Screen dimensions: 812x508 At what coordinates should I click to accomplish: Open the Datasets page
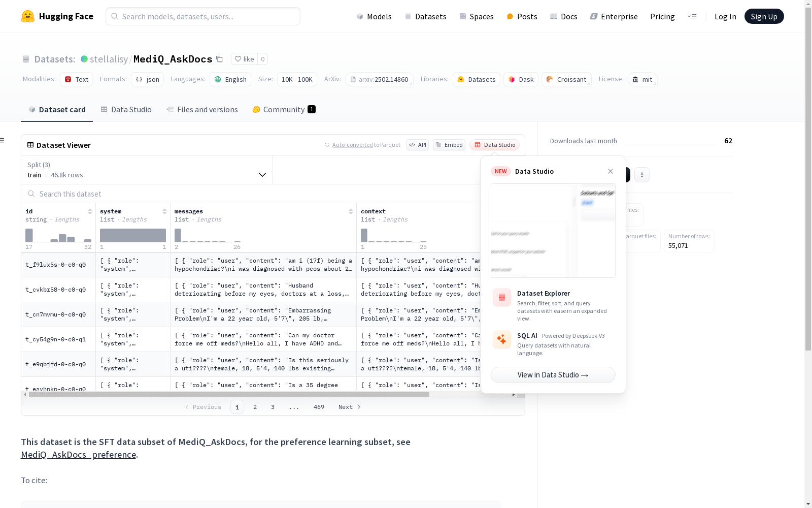425,16
